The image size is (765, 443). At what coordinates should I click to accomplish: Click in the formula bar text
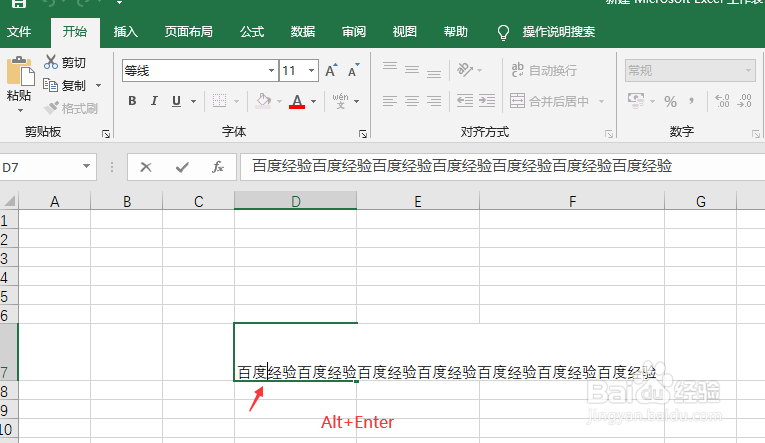462,166
